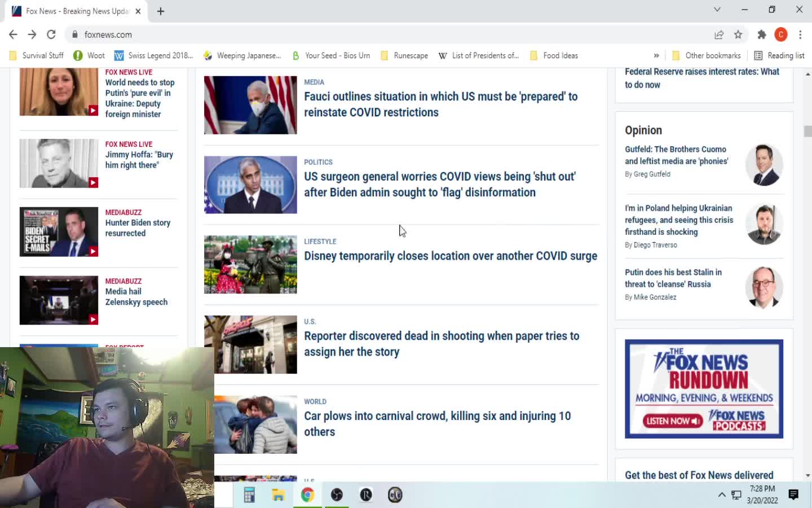Play the Hunter Biden story video thumbnail

tap(59, 232)
